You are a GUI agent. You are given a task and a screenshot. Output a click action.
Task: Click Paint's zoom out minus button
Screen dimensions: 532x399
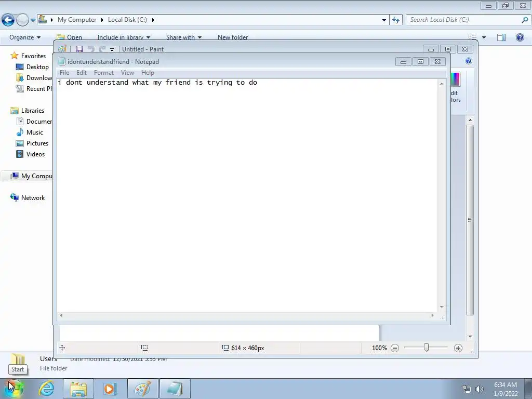(x=395, y=348)
